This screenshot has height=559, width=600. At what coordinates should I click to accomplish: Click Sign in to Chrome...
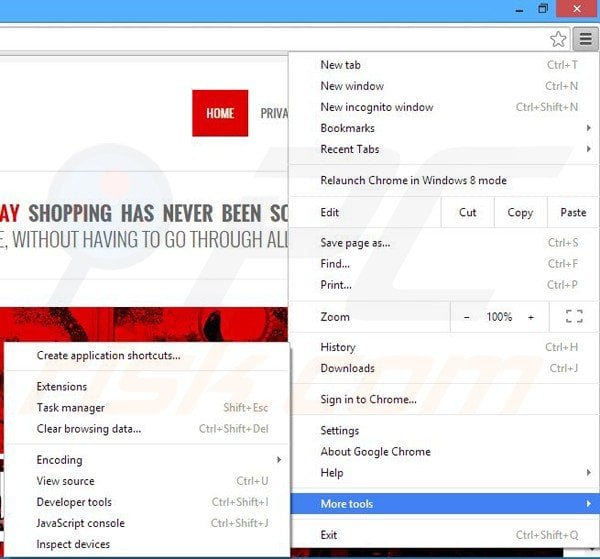pos(443,399)
